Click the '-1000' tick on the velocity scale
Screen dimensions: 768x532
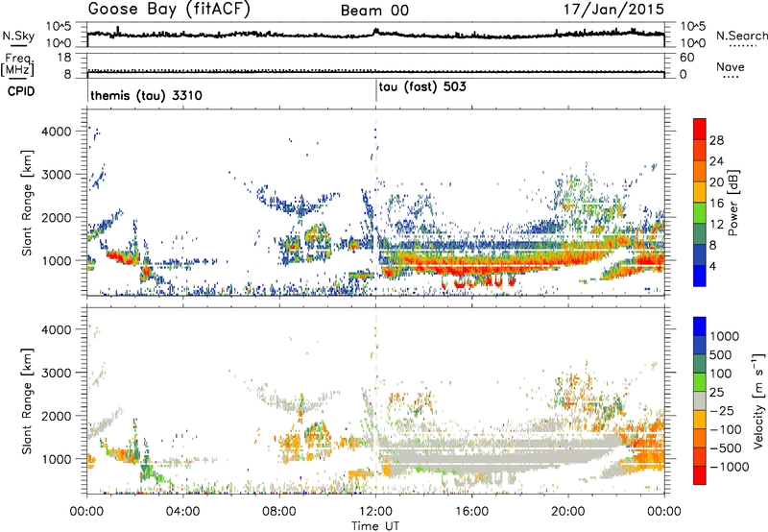tap(729, 467)
